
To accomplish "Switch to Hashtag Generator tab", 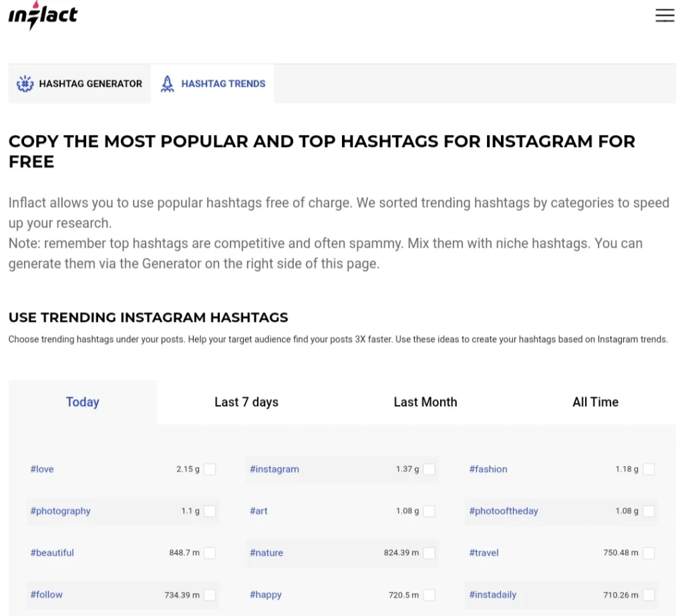I will click(79, 84).
